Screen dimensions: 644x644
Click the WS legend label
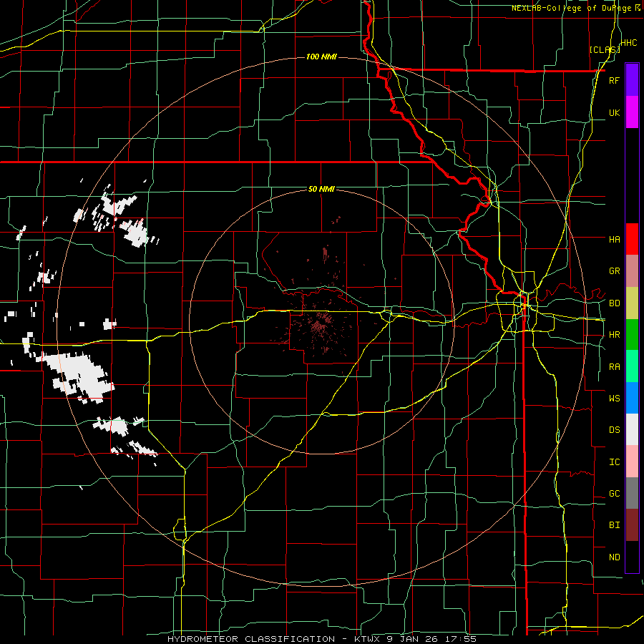coord(614,399)
